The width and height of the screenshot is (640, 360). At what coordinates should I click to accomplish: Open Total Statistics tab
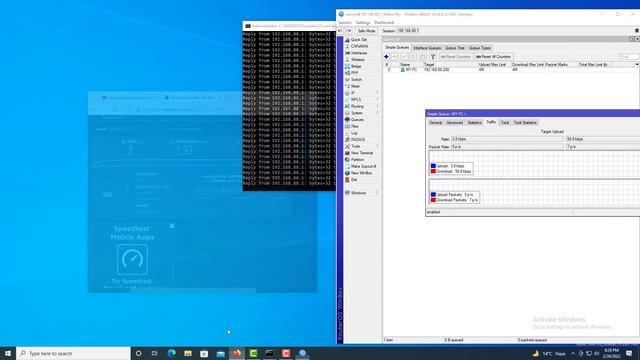point(525,122)
